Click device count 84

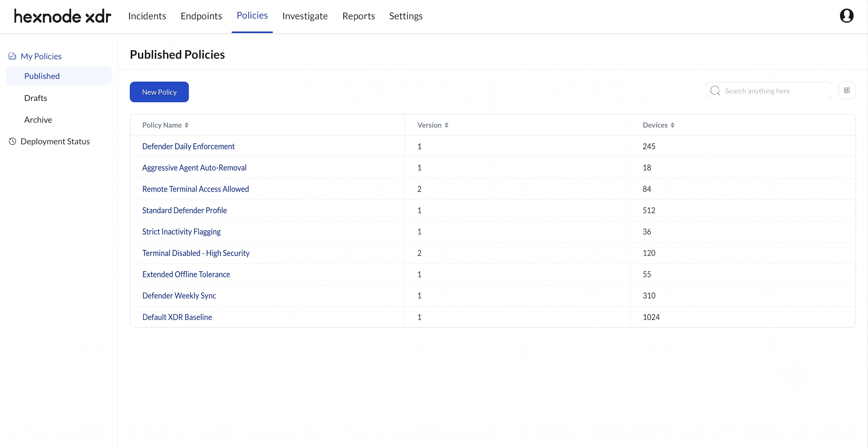click(647, 189)
